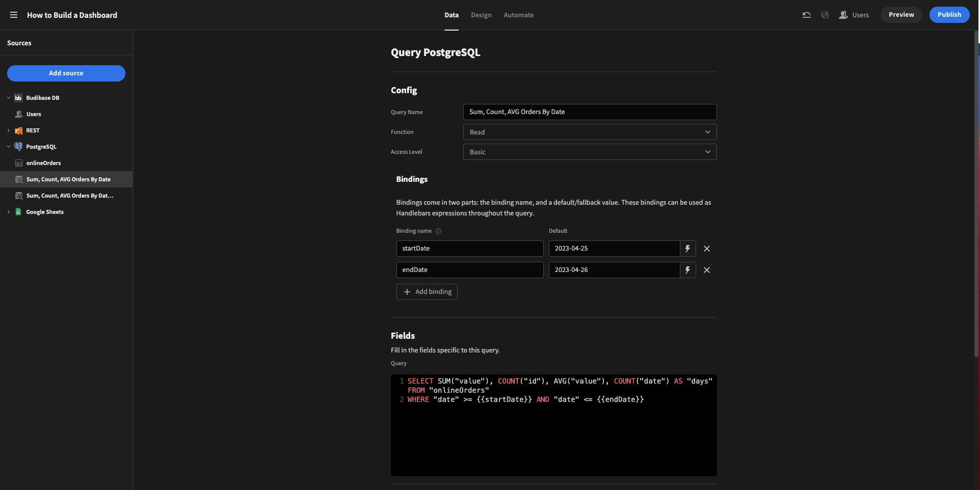Switch to the Data tab
This screenshot has width=980, height=490.
click(x=451, y=15)
